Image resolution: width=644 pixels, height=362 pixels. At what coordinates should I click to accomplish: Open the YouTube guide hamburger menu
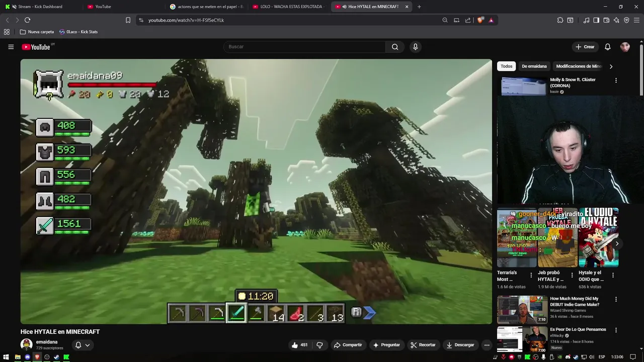tap(11, 47)
